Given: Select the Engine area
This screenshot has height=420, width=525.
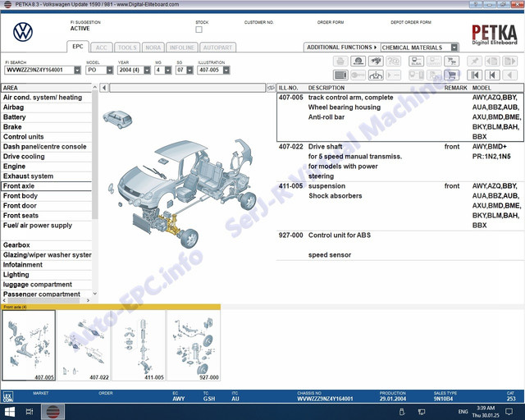Looking at the screenshot, I should pyautogui.click(x=47, y=167).
